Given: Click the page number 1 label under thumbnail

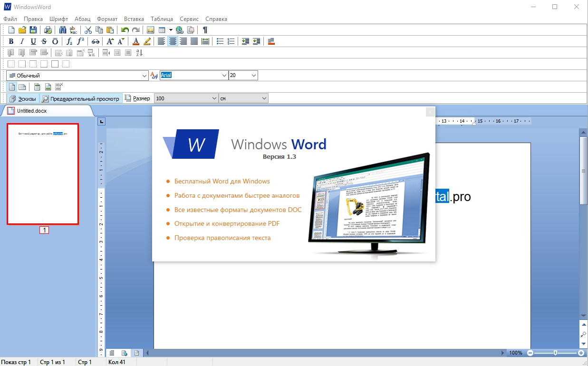Looking at the screenshot, I should [43, 230].
